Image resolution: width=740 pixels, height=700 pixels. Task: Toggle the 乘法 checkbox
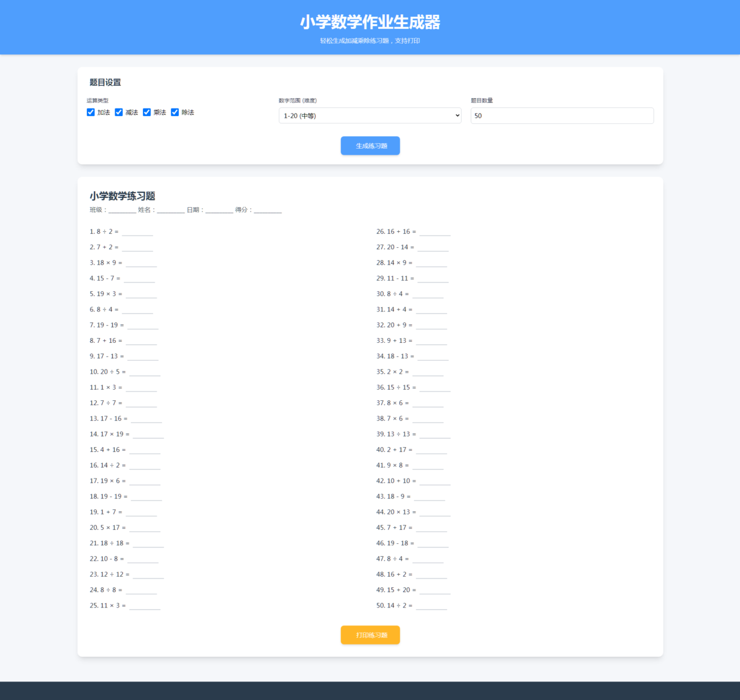tap(147, 112)
